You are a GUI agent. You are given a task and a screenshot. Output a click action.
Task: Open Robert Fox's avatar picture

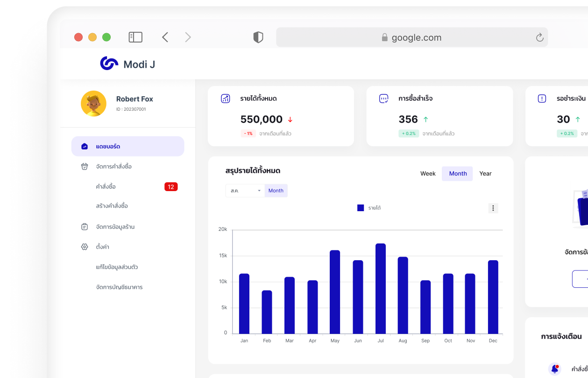(x=93, y=103)
